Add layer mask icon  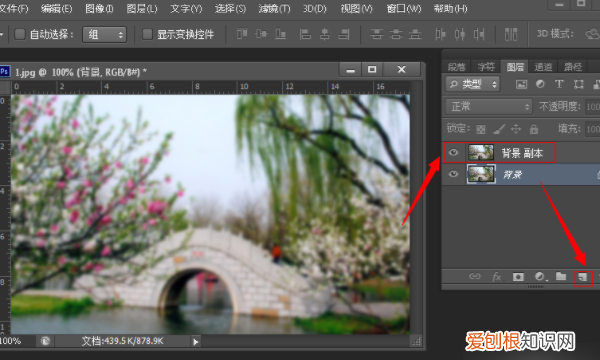click(518, 276)
